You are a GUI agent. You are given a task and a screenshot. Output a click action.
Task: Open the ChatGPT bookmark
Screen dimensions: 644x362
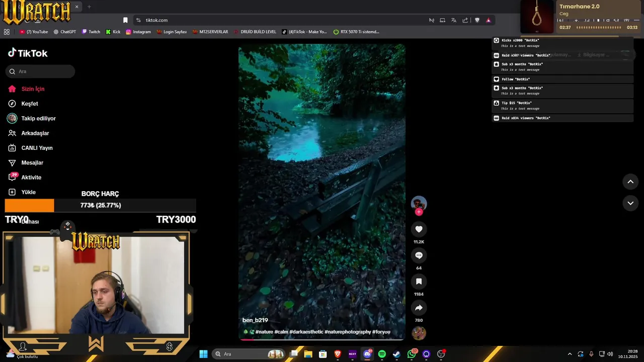[64, 32]
